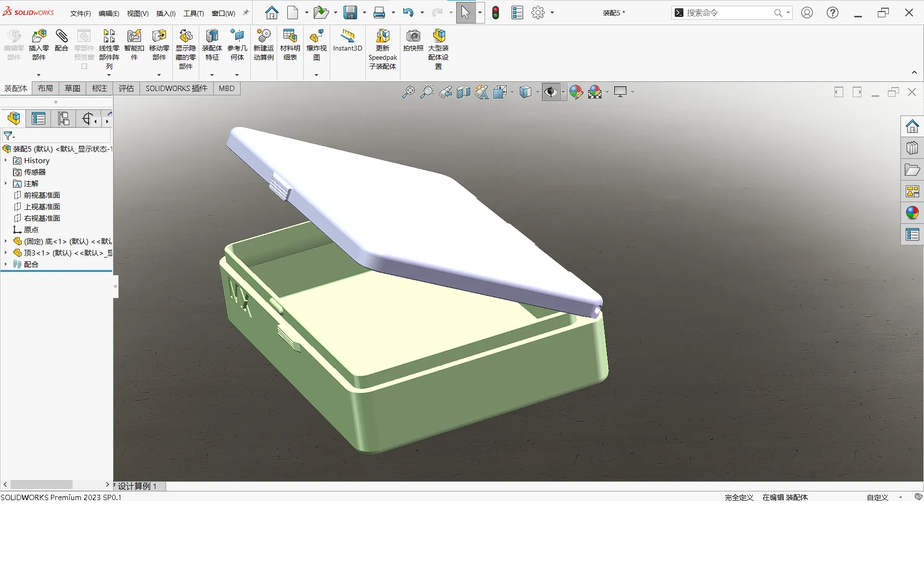Expand the (固定) 底<1> component node
The width and height of the screenshot is (924, 566).
(6, 241)
